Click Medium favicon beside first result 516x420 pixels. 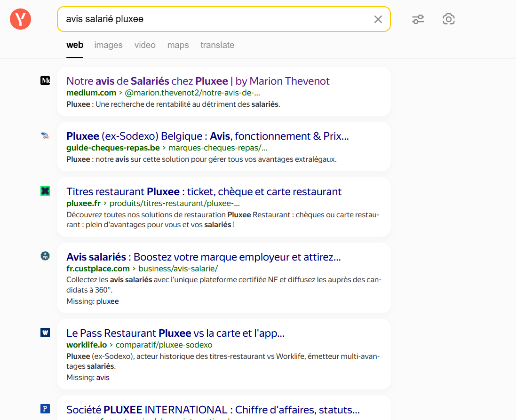click(x=45, y=80)
